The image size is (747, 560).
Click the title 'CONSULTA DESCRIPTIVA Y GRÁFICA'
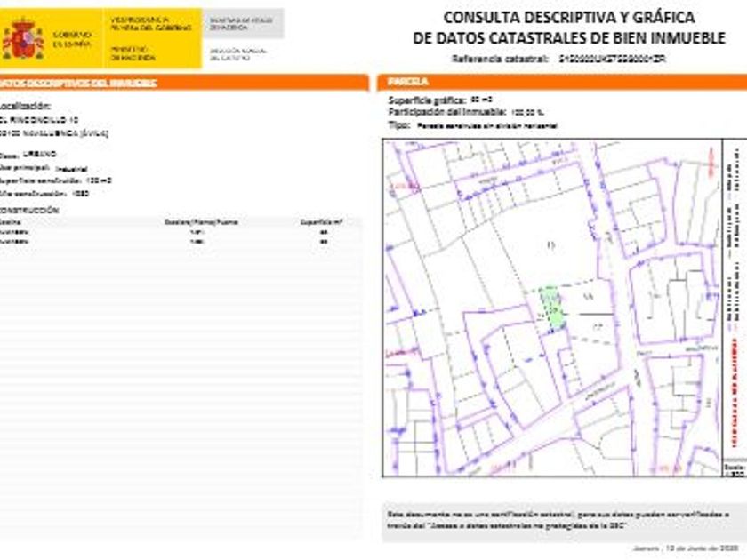tap(569, 18)
